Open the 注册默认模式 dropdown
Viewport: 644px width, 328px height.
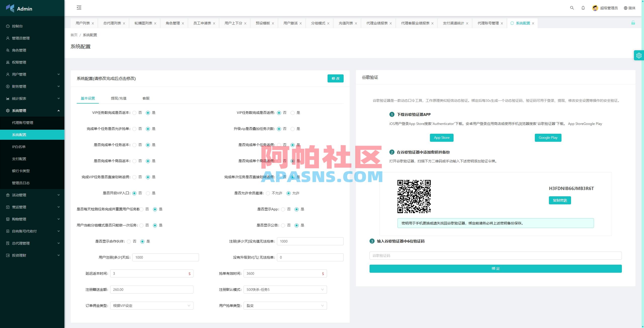285,289
